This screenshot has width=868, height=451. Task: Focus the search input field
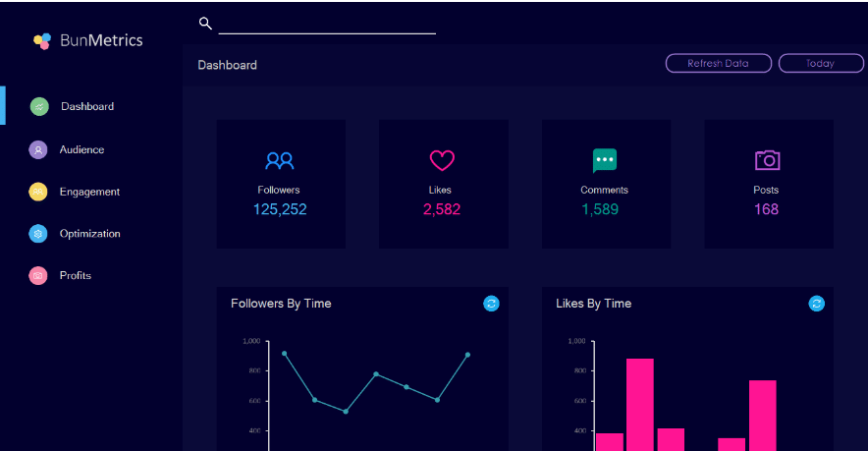[326, 24]
